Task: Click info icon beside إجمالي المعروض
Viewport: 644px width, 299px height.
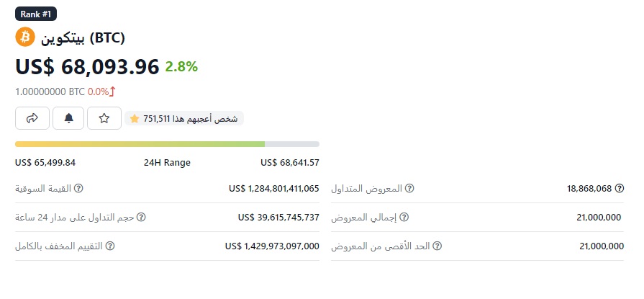Action: pyautogui.click(x=404, y=217)
